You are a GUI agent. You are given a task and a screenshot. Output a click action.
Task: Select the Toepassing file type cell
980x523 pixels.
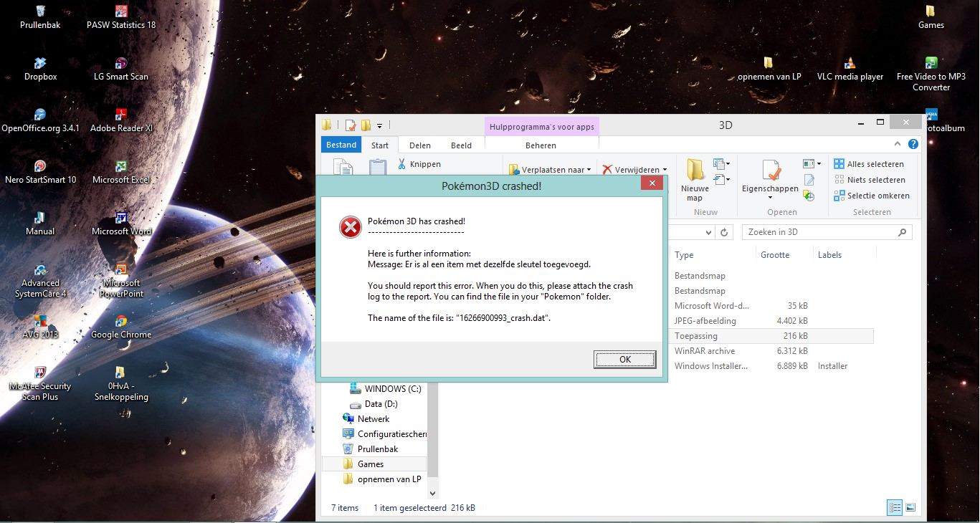pyautogui.click(x=695, y=336)
